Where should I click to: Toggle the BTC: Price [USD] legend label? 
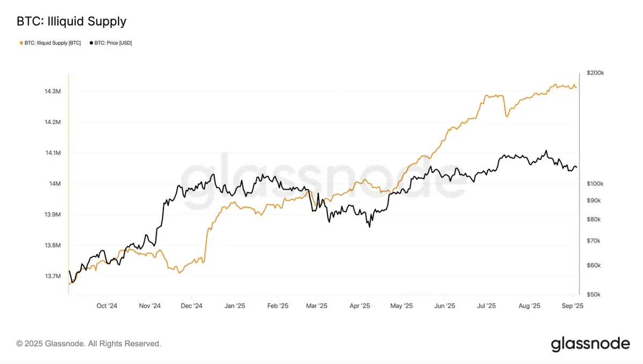click(113, 43)
